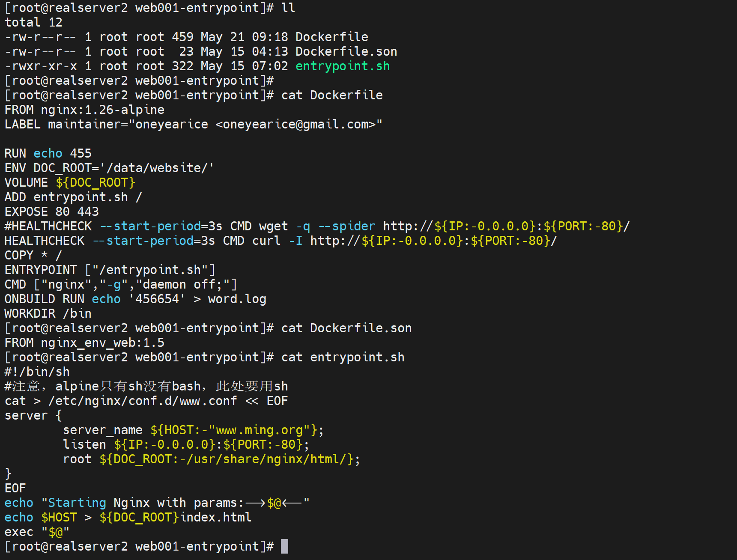Click the echo "Starting Nginx with params" line
The width and height of the screenshot is (737, 560).
157,503
